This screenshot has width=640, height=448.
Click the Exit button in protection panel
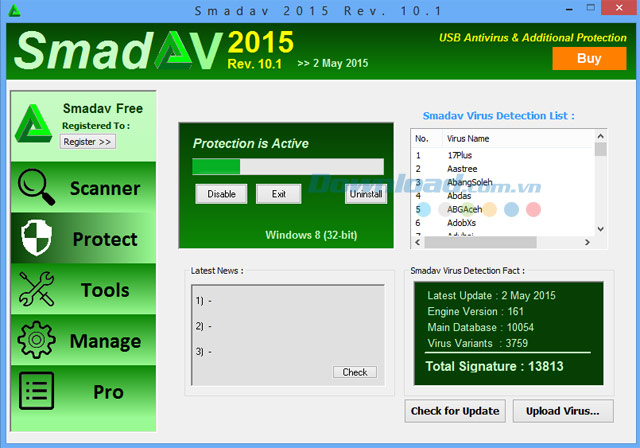[x=279, y=194]
